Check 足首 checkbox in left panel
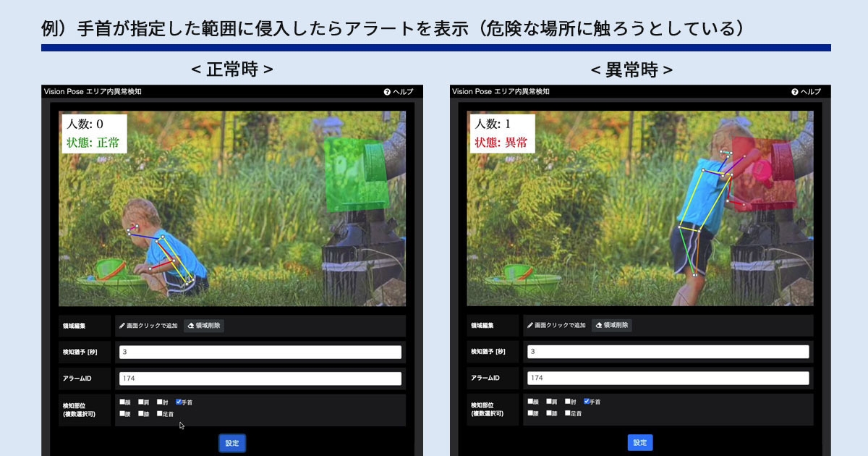Viewport: 868px width, 456px height. click(160, 414)
